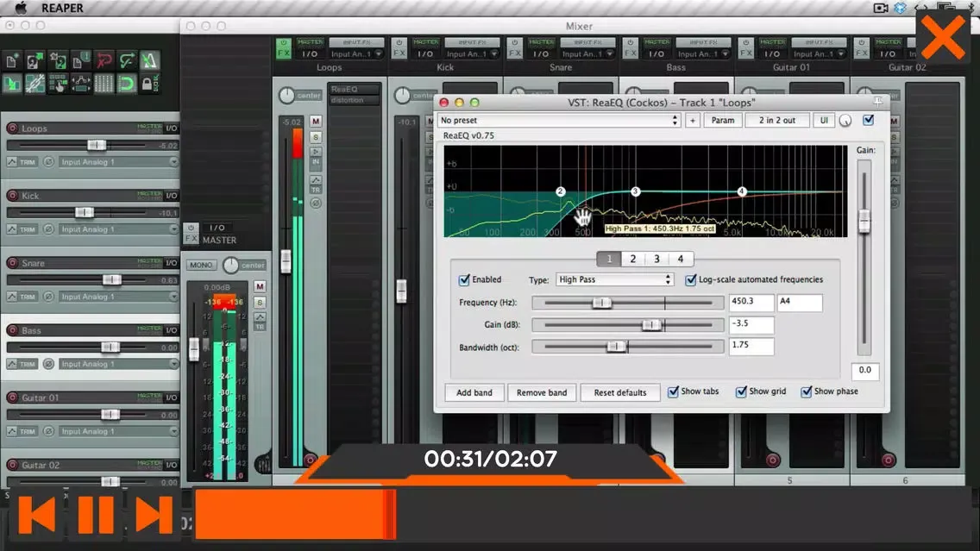
Task: Arm the Snare track for recording
Action: 12,263
